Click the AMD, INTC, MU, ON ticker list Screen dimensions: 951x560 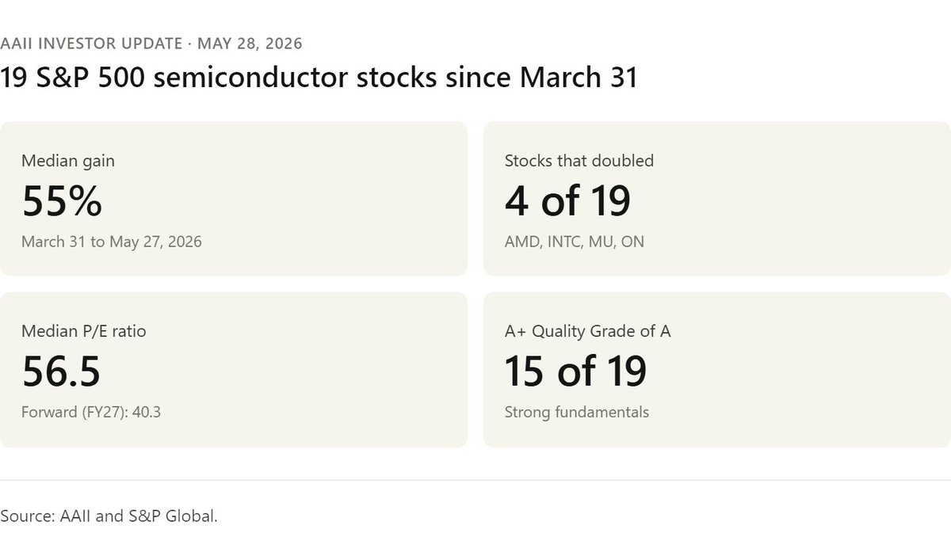575,242
